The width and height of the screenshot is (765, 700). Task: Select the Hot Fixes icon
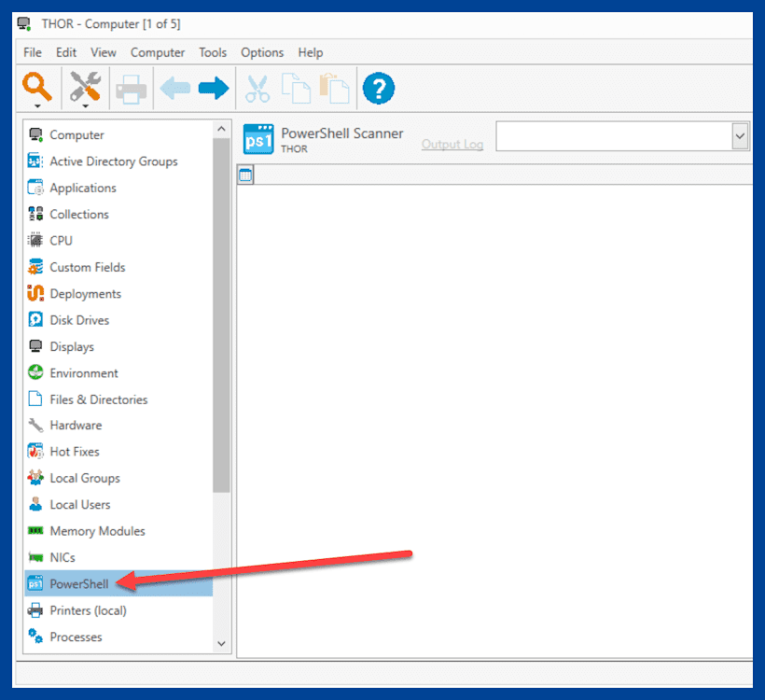coord(35,452)
